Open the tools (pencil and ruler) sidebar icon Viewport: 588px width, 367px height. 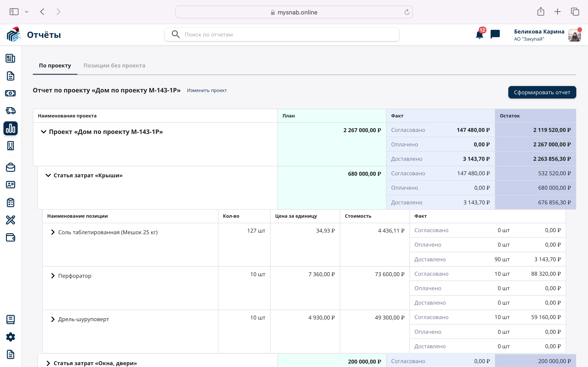pyautogui.click(x=10, y=220)
